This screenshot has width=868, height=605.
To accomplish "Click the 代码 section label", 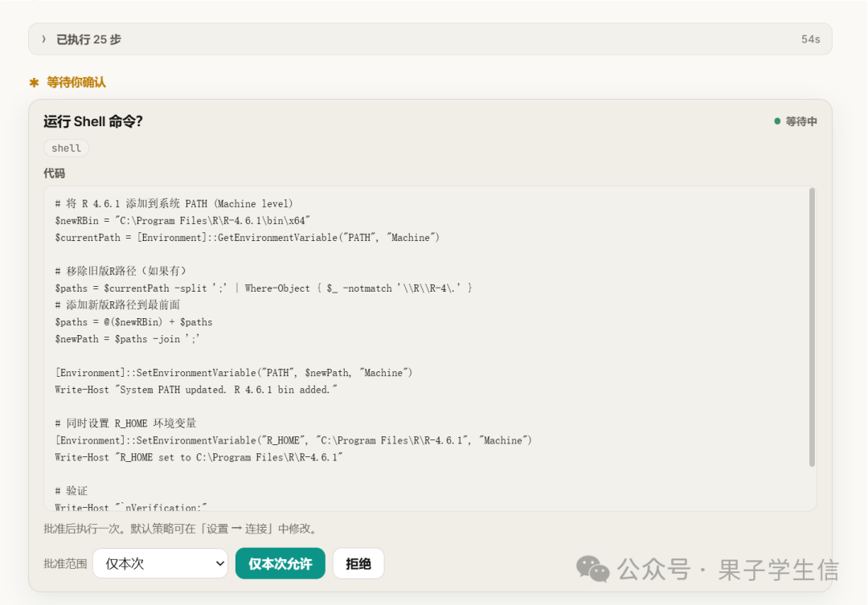I will point(55,174).
